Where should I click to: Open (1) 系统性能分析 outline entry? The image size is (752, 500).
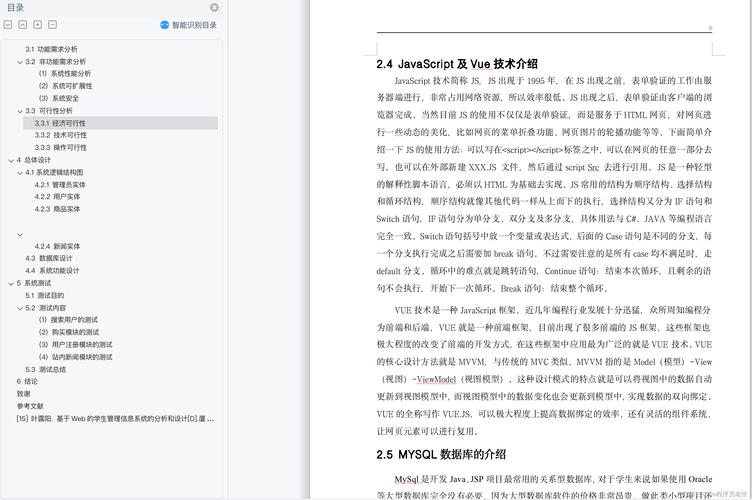(64, 73)
